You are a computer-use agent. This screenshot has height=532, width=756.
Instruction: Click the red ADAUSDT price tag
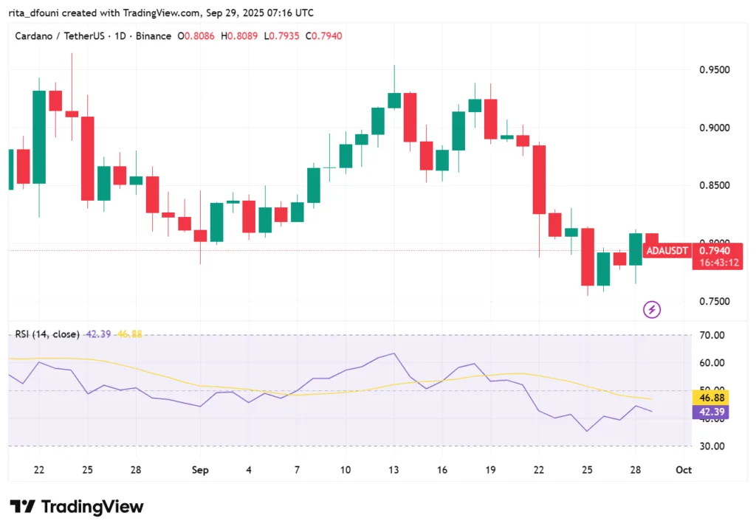pyautogui.click(x=667, y=251)
